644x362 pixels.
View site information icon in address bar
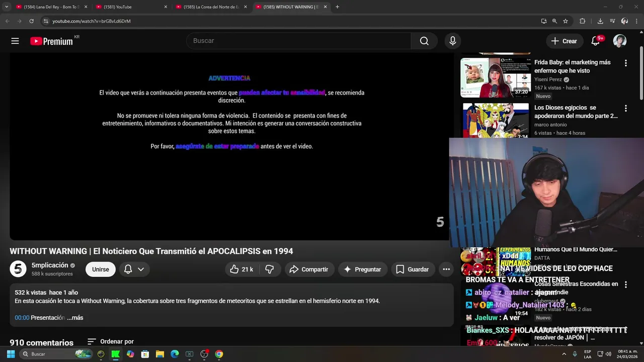click(46, 21)
